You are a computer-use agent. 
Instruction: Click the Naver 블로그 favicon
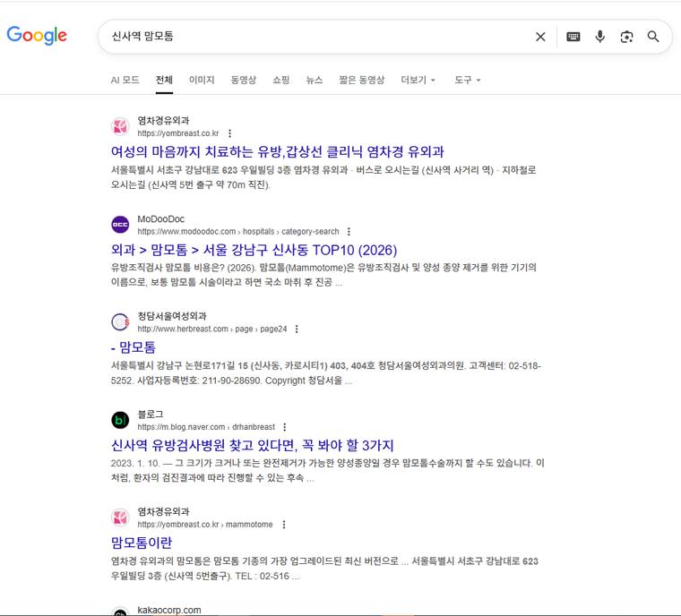click(120, 420)
